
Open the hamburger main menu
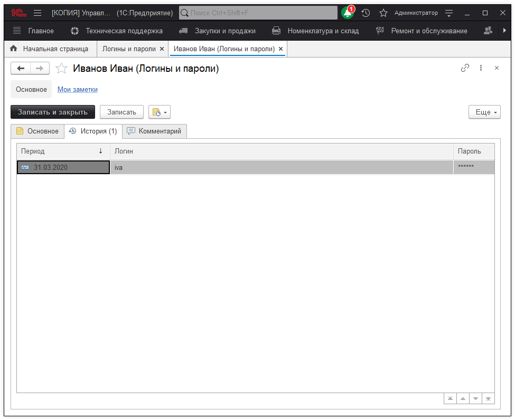[38, 13]
